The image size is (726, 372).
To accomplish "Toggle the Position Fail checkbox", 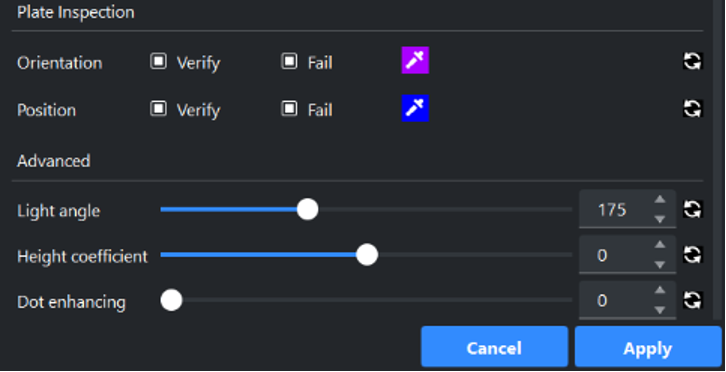I will [289, 109].
